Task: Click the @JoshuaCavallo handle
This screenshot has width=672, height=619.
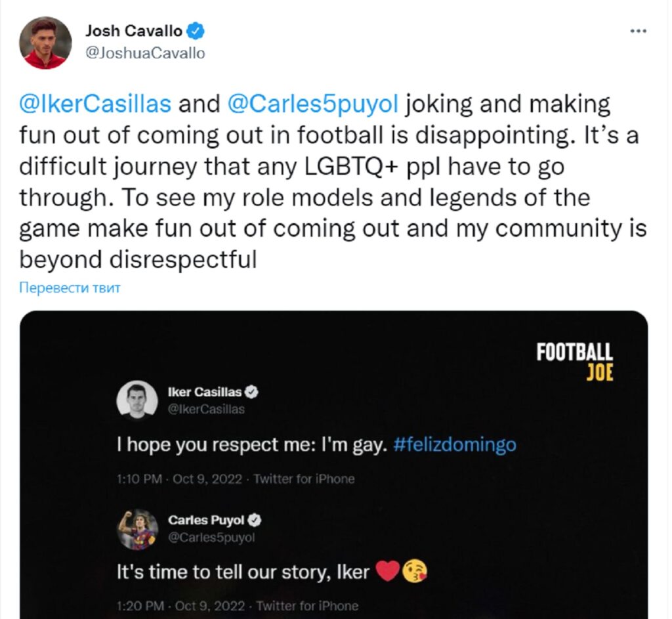Action: pyautogui.click(x=145, y=53)
